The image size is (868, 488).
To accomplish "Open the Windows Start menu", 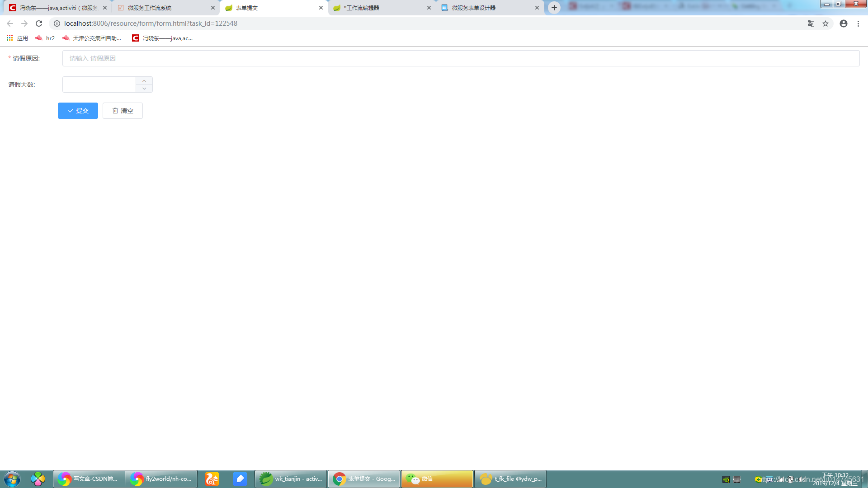I will coord(12,479).
